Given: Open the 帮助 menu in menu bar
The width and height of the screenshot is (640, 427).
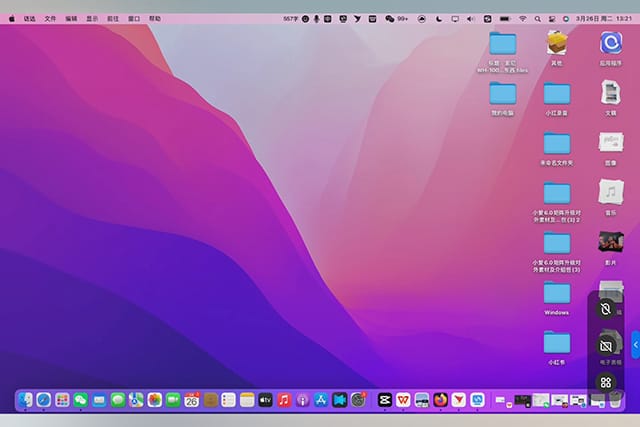Looking at the screenshot, I should 154,18.
